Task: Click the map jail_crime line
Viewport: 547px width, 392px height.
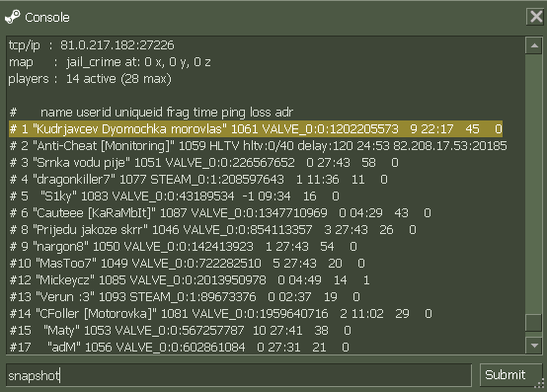Action: pos(110,62)
